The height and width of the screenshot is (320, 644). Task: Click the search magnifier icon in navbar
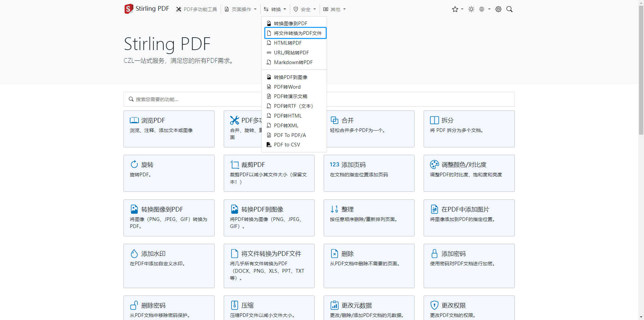coord(509,9)
